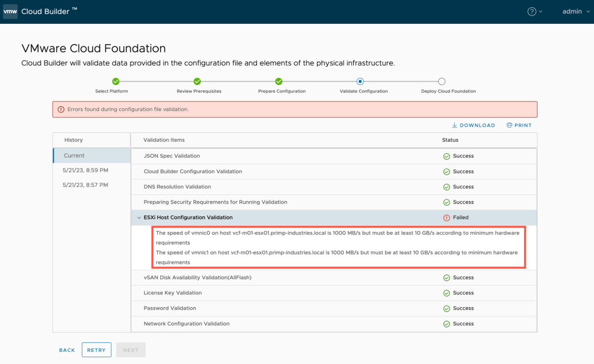
Task: Click the Password Validation item
Action: pos(170,308)
